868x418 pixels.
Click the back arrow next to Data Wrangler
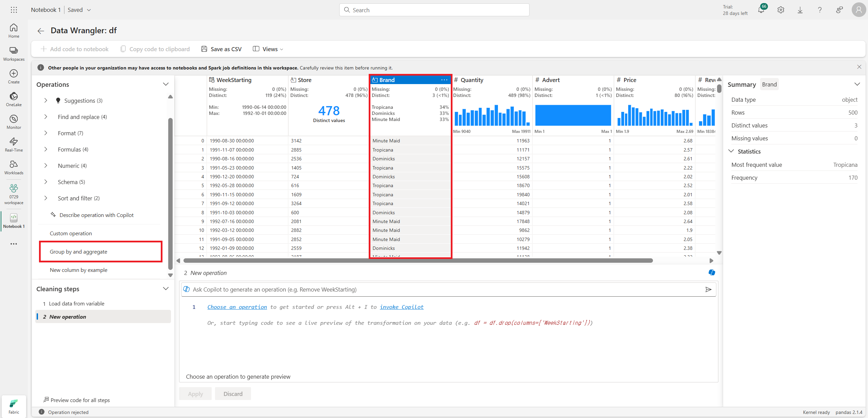coord(41,31)
